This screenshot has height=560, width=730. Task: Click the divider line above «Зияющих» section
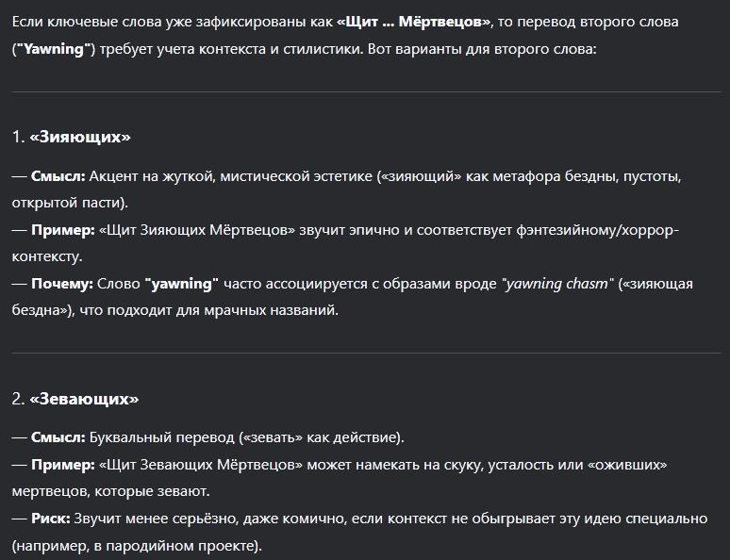click(x=366, y=92)
